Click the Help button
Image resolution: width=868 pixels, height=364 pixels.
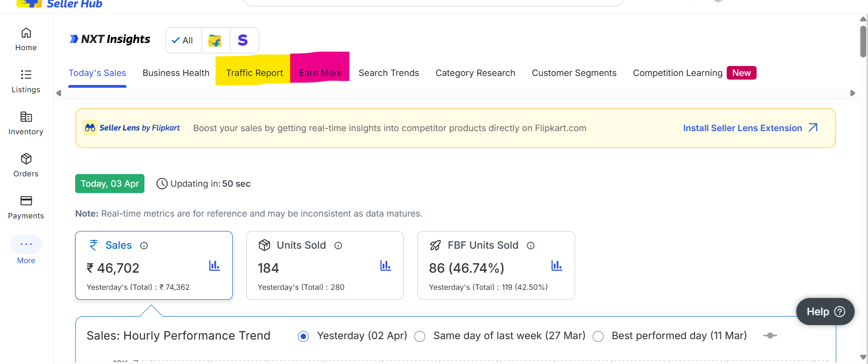[x=825, y=312]
